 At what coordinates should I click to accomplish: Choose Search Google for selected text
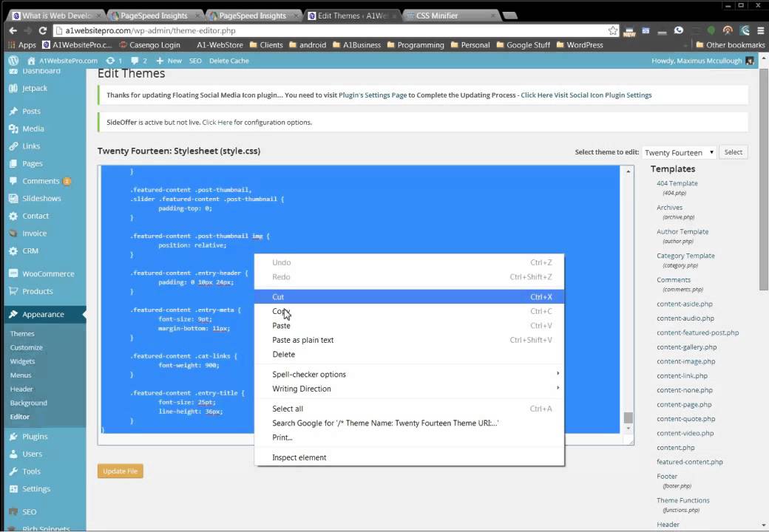point(409,423)
